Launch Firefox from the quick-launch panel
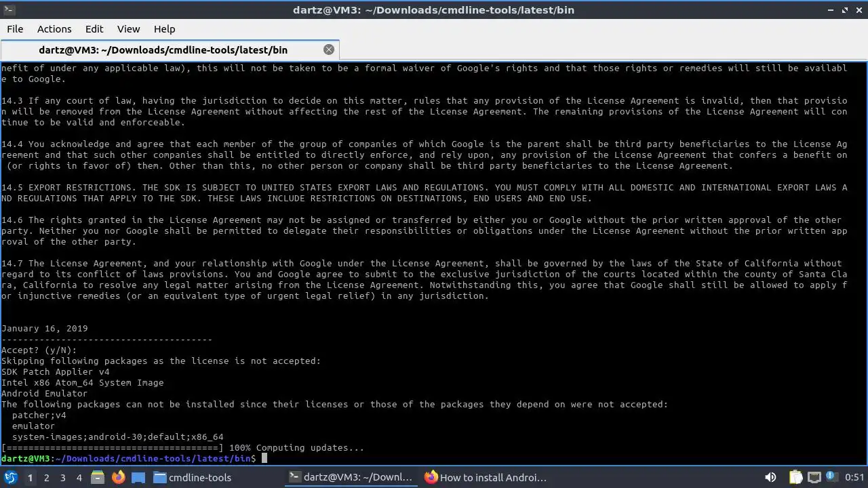 click(x=118, y=477)
